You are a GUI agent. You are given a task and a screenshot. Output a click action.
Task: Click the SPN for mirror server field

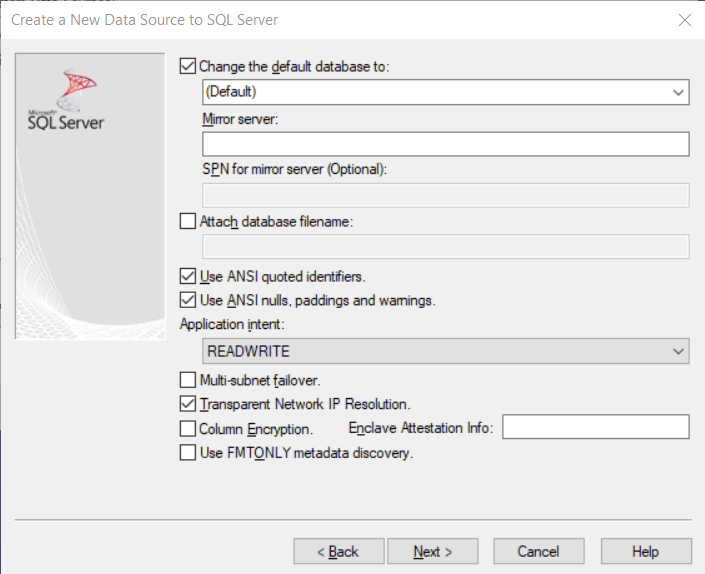point(445,195)
